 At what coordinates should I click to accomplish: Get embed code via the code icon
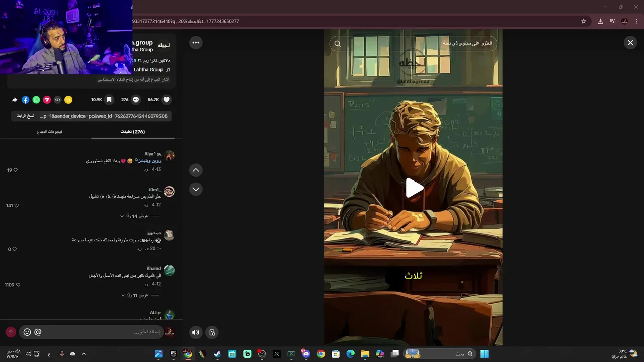click(x=57, y=100)
